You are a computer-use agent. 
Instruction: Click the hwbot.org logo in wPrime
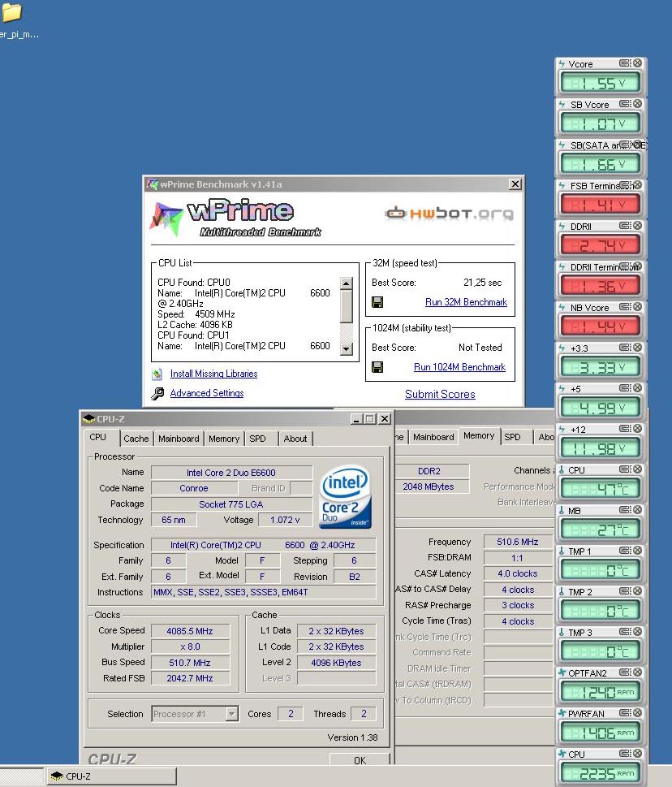point(449,214)
